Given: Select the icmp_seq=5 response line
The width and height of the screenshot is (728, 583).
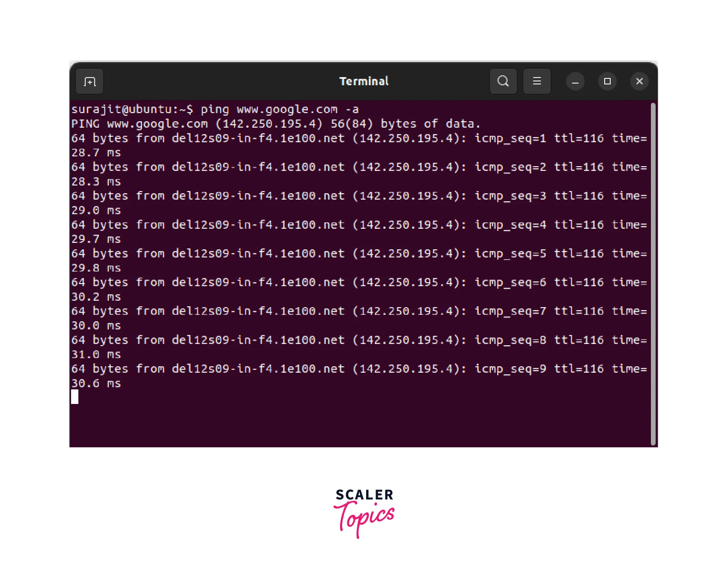Looking at the screenshot, I should click(x=359, y=260).
